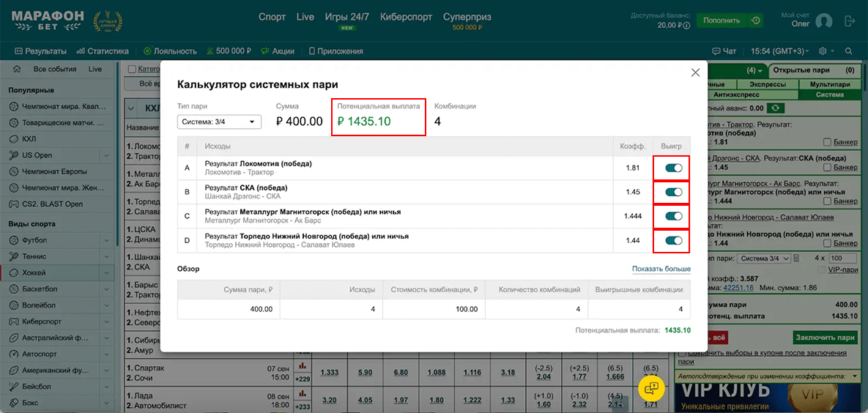
Task: Check Банкер for Металлург Магнитогорск - Ак Барс
Action: coord(828,201)
